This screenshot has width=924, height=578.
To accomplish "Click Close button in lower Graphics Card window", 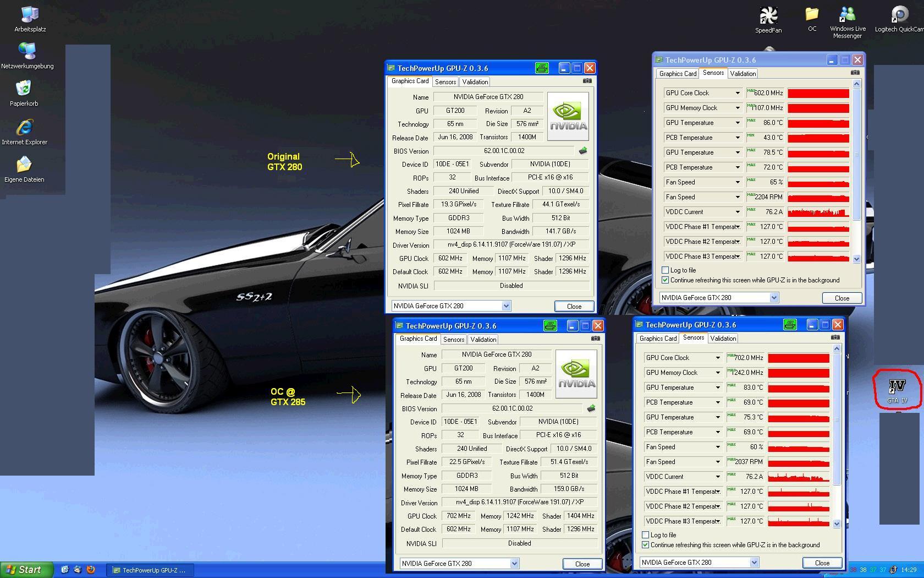I will pos(582,564).
